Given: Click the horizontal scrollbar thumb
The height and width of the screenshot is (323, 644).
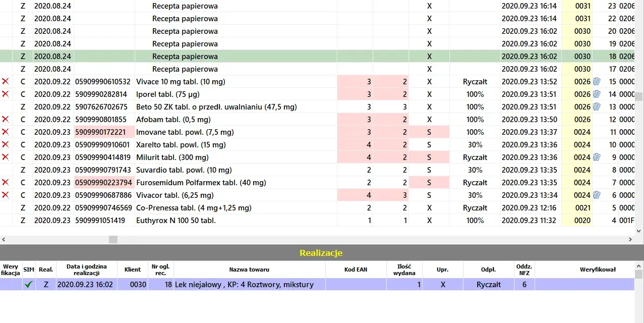Looking at the screenshot, I should (113, 239).
